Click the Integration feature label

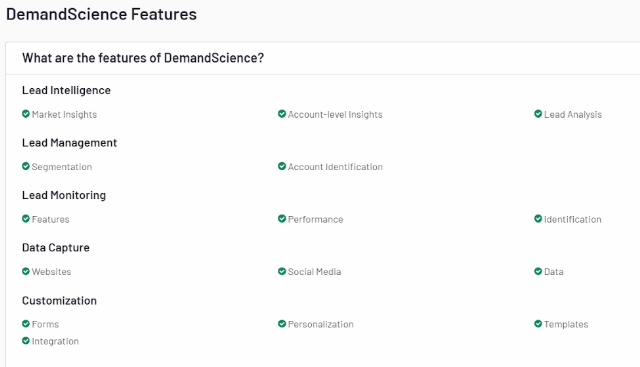(x=55, y=341)
